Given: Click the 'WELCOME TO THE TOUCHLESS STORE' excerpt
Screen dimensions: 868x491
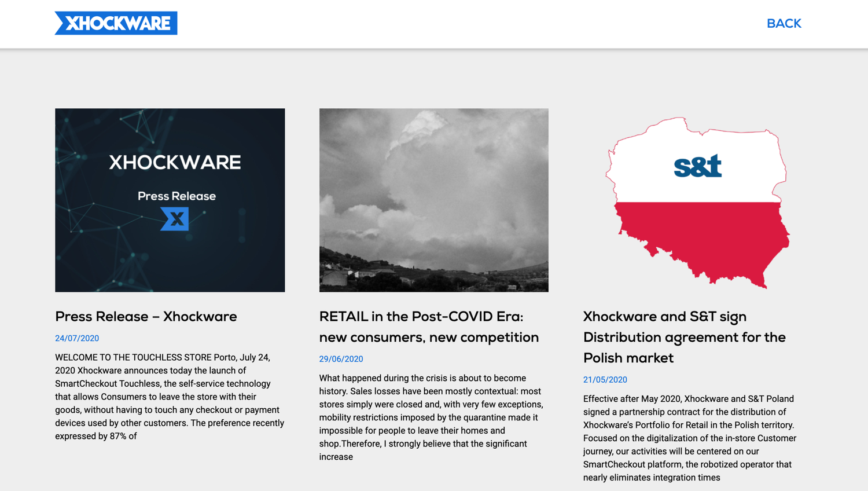Looking at the screenshot, I should (x=170, y=397).
